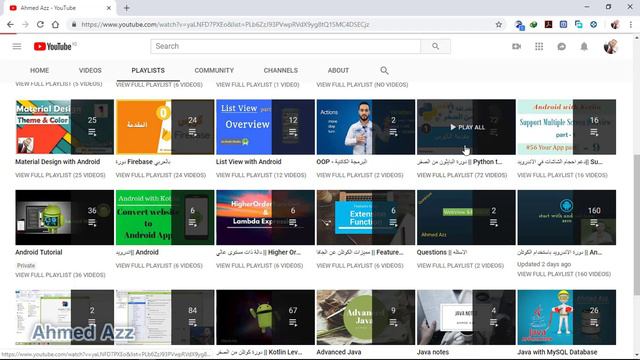Image resolution: width=640 pixels, height=360 pixels.
Task: View full playlist (36 videos)
Action: pos(60,275)
